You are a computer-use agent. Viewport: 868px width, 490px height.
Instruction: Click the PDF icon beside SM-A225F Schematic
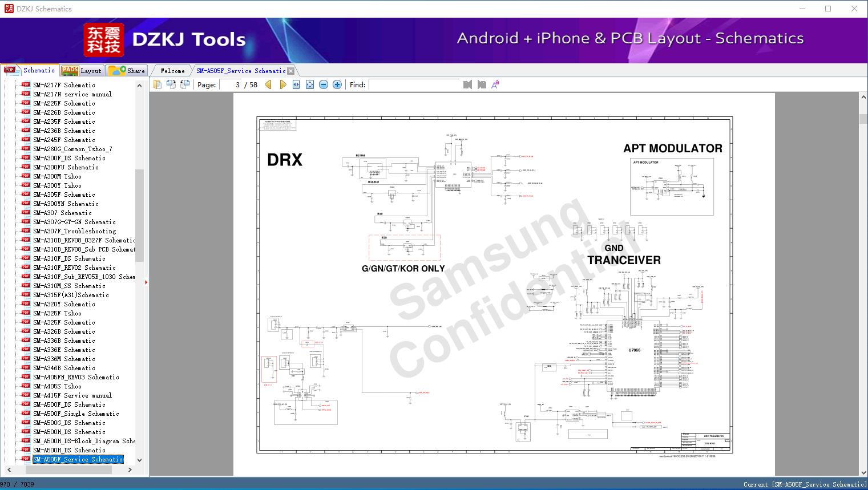click(26, 103)
